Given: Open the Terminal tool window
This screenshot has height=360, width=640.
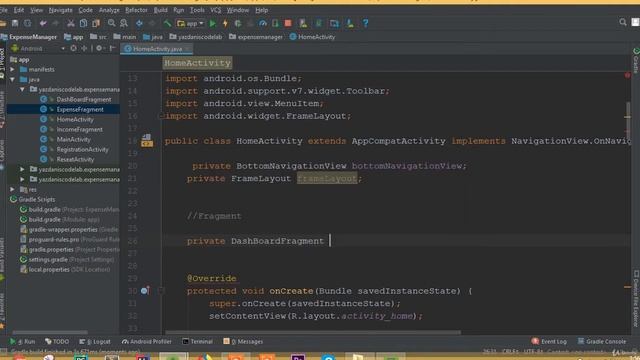Looking at the screenshot, I should coord(198,341).
